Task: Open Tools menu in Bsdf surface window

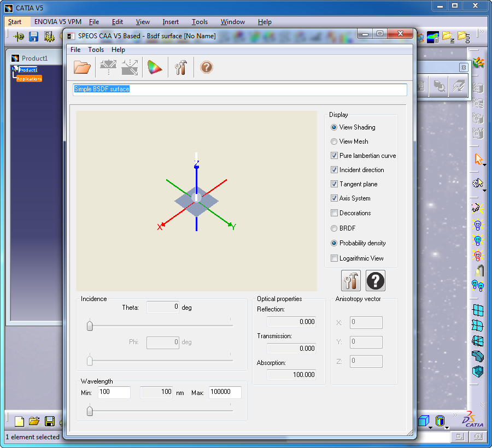Action: (x=96, y=50)
